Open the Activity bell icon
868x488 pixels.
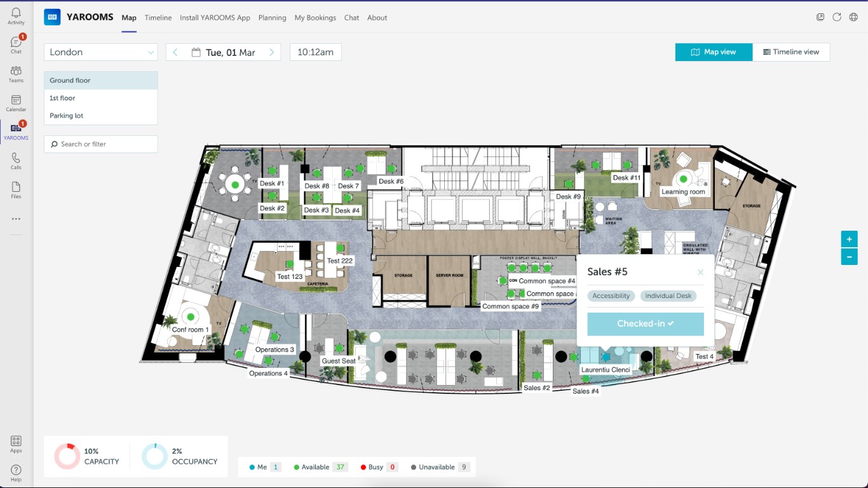[16, 13]
